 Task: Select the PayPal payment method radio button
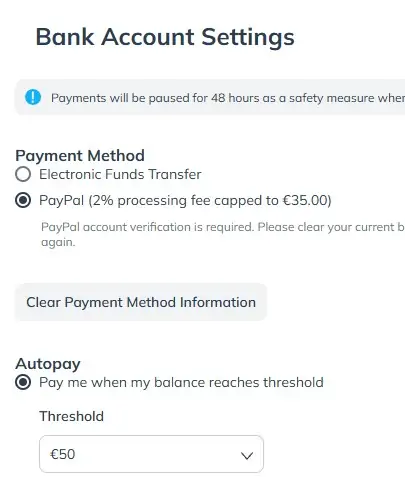(23, 201)
